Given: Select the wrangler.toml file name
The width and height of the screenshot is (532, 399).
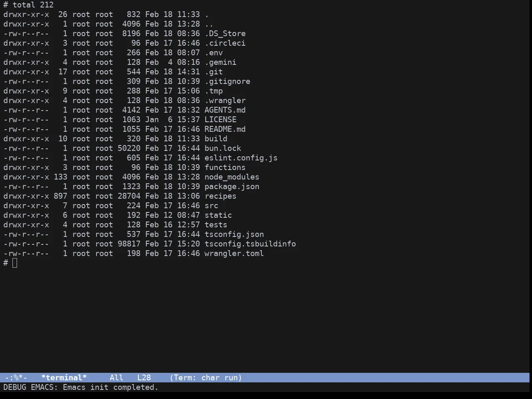Looking at the screenshot, I should [234, 254].
